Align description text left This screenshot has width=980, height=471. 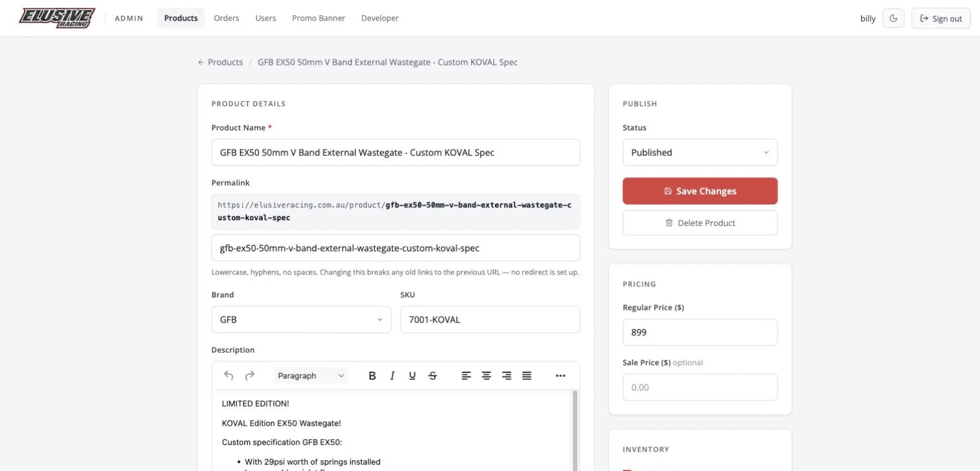466,376
